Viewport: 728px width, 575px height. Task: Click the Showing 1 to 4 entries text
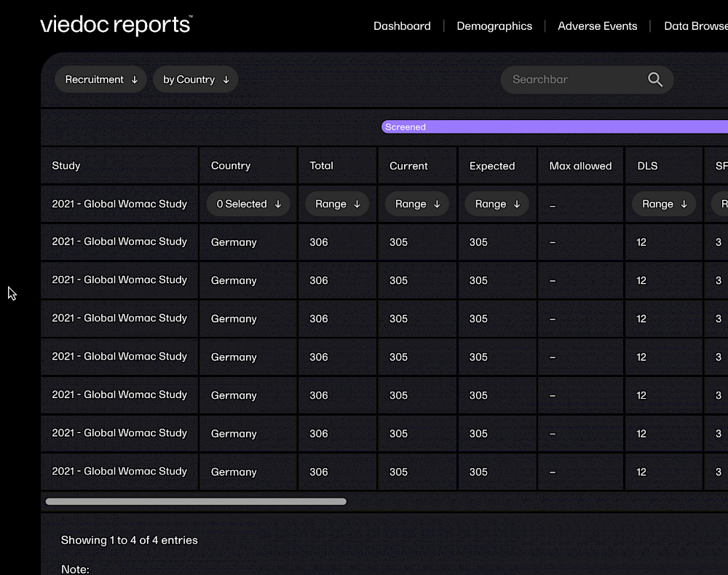(x=129, y=540)
